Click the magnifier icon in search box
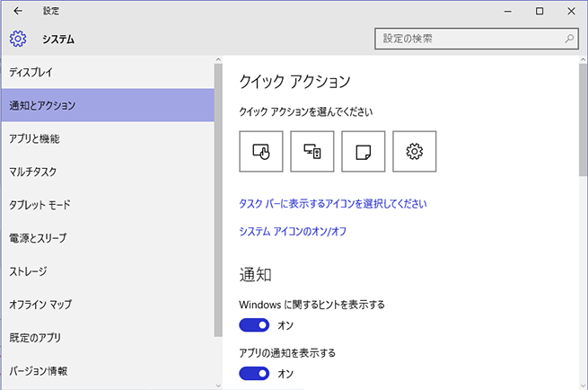The width and height of the screenshot is (588, 390). 569,39
